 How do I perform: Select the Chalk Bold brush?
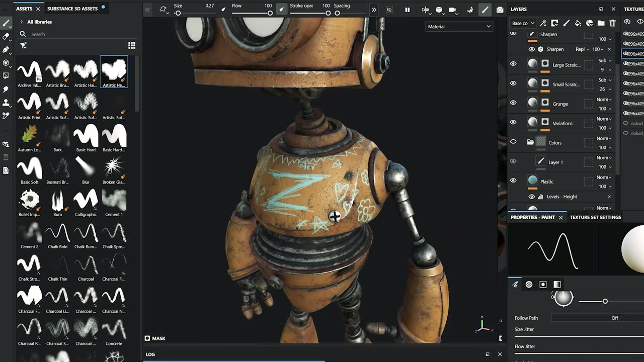pyautogui.click(x=57, y=236)
